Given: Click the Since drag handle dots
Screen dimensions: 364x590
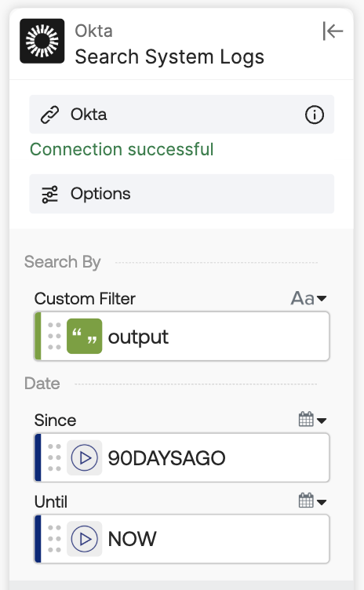Looking at the screenshot, I should pyautogui.click(x=54, y=457).
